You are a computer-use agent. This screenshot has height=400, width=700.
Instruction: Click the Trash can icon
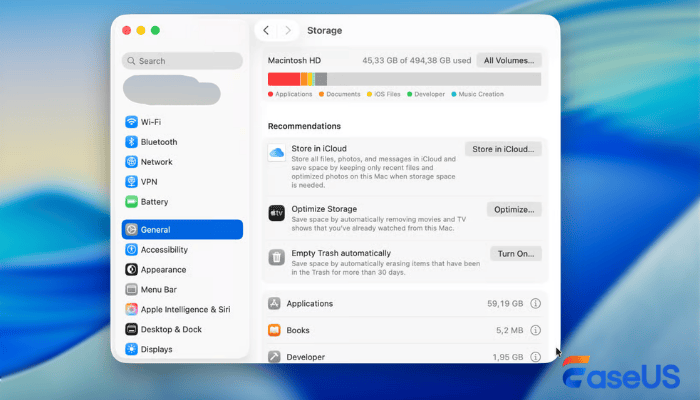point(276,258)
